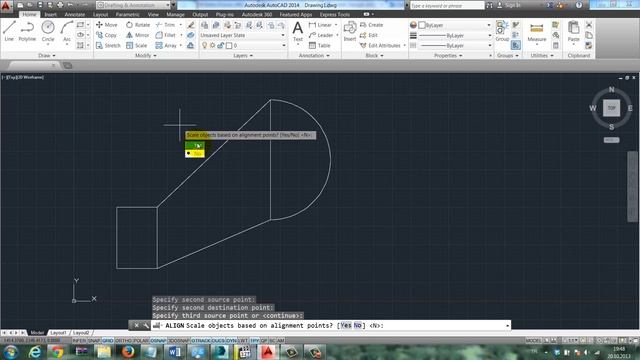Expand the Draw panel
This screenshot has height=360, width=640.
tap(47, 56)
